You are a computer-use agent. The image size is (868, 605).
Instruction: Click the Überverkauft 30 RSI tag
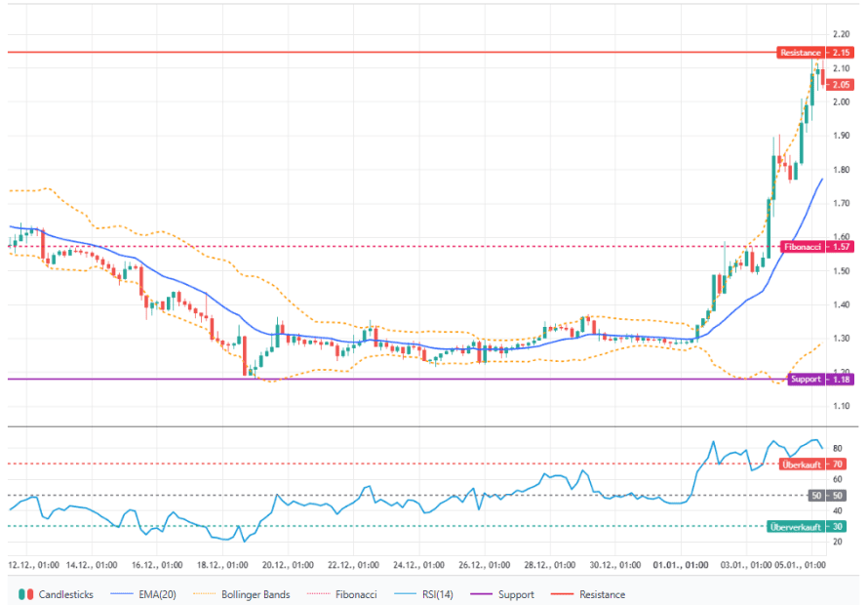click(806, 527)
